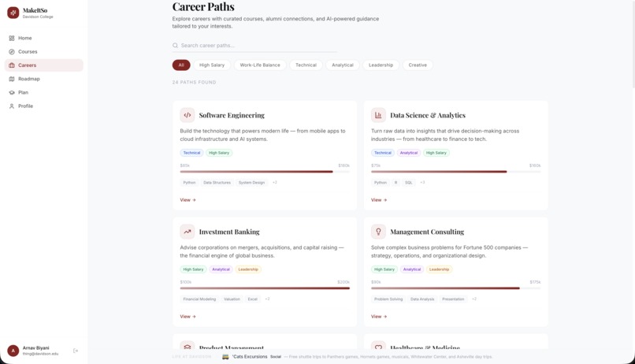Filter paths by Work-Life Balance
This screenshot has width=635, height=364.
(x=260, y=65)
